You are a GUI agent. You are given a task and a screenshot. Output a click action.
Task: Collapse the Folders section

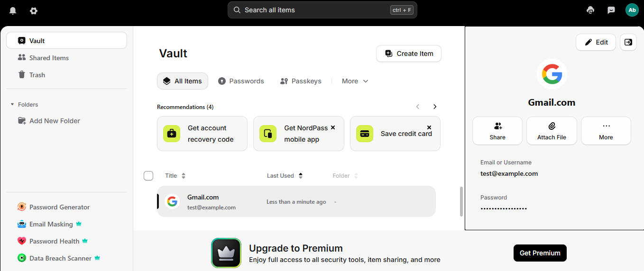click(12, 104)
